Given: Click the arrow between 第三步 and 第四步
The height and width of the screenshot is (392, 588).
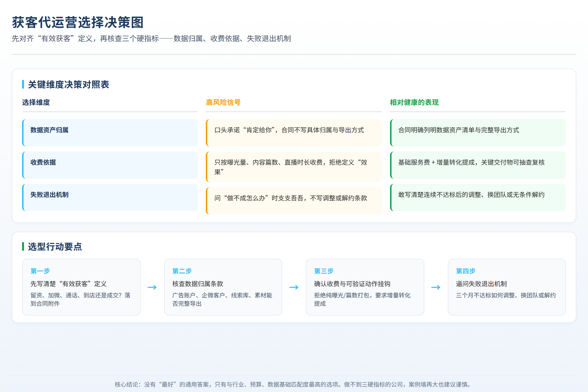Looking at the screenshot, I should click(x=436, y=287).
